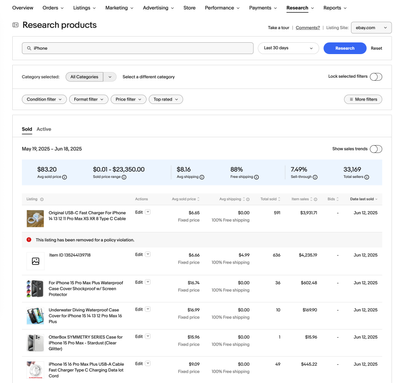Open the USB-A Cable Fast Charger listing title
This screenshot has height=383, width=400.
[86, 370]
